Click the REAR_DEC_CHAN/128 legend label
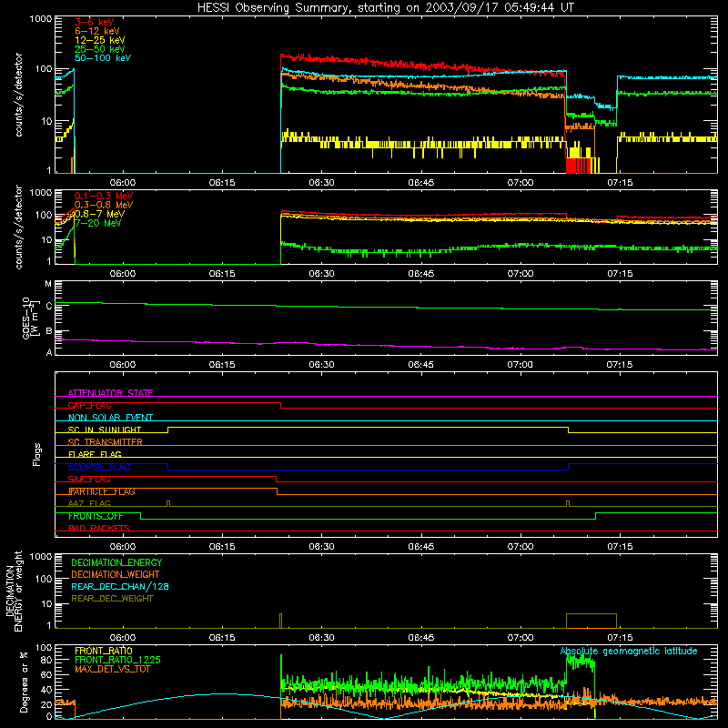This screenshot has width=728, height=728. pyautogui.click(x=120, y=586)
